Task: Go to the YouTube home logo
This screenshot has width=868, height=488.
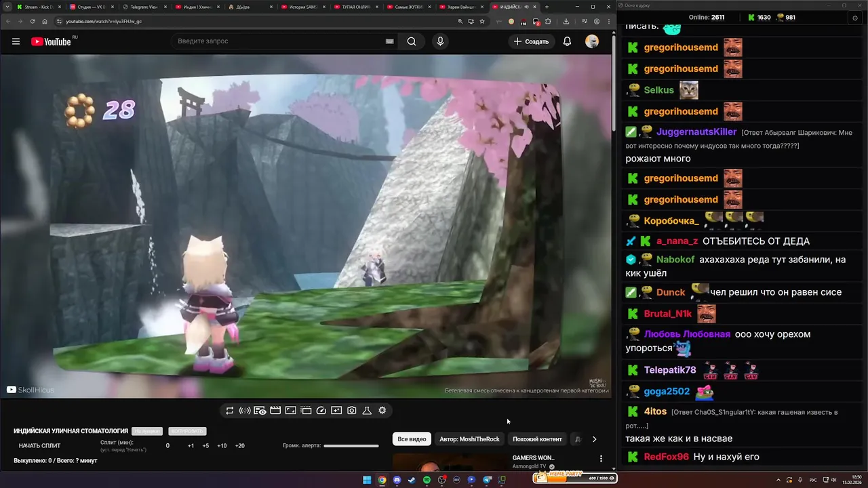Action: tap(51, 41)
